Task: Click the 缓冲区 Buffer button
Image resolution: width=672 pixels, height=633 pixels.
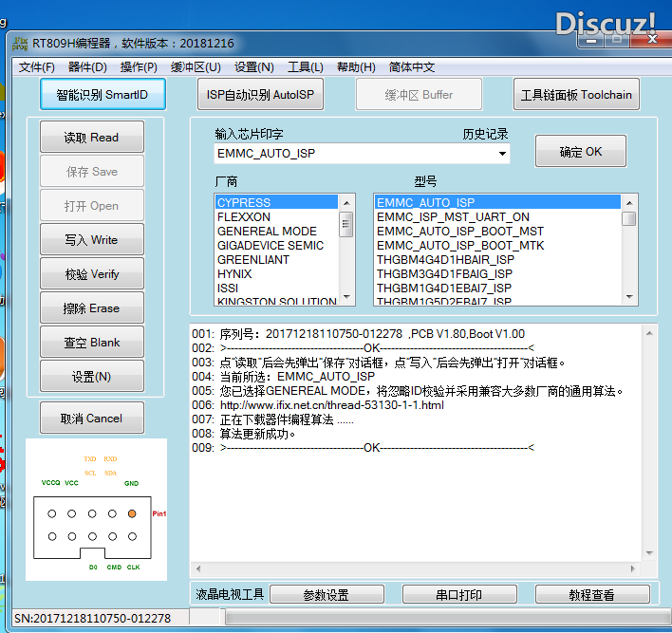Action: coord(419,94)
